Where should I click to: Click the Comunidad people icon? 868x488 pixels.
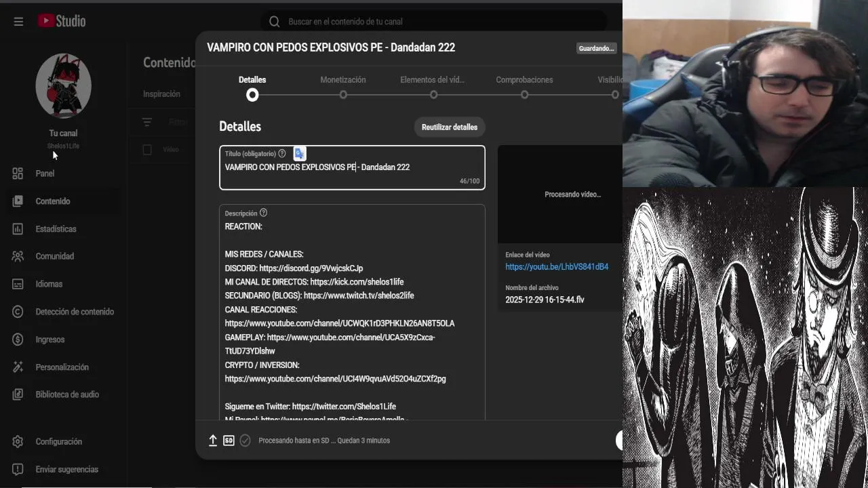click(x=18, y=256)
